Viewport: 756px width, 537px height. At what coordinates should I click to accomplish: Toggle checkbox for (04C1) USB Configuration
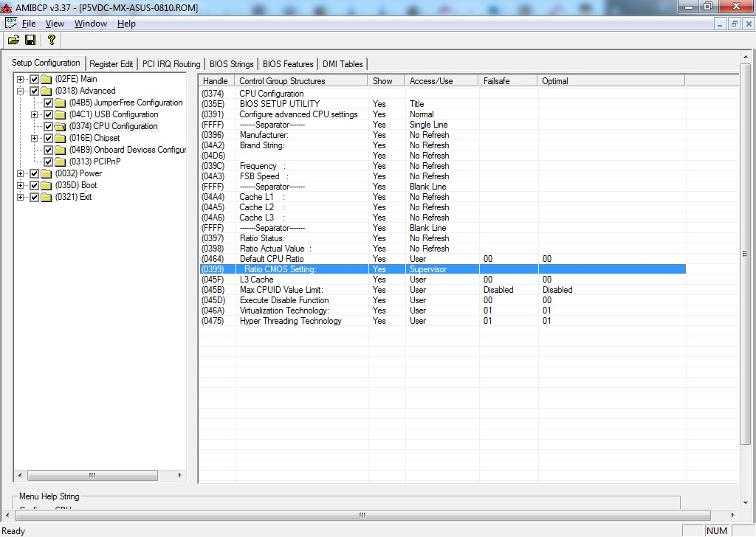pyautogui.click(x=48, y=114)
